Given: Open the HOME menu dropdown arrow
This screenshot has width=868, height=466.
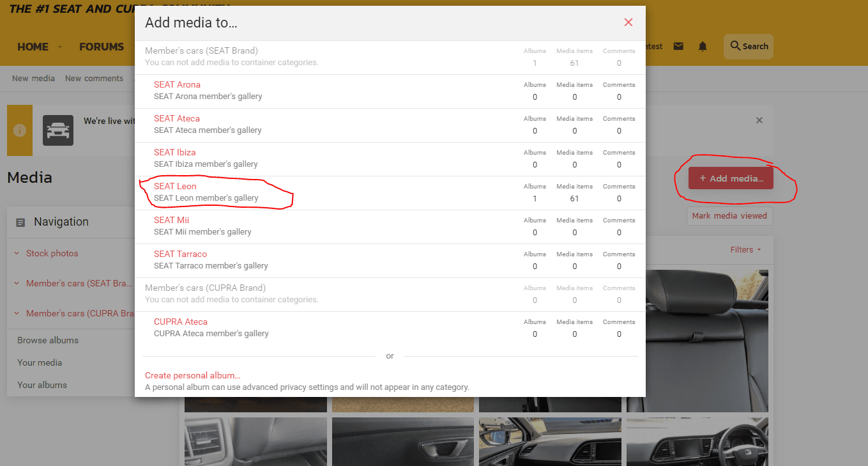Looking at the screenshot, I should [60, 47].
